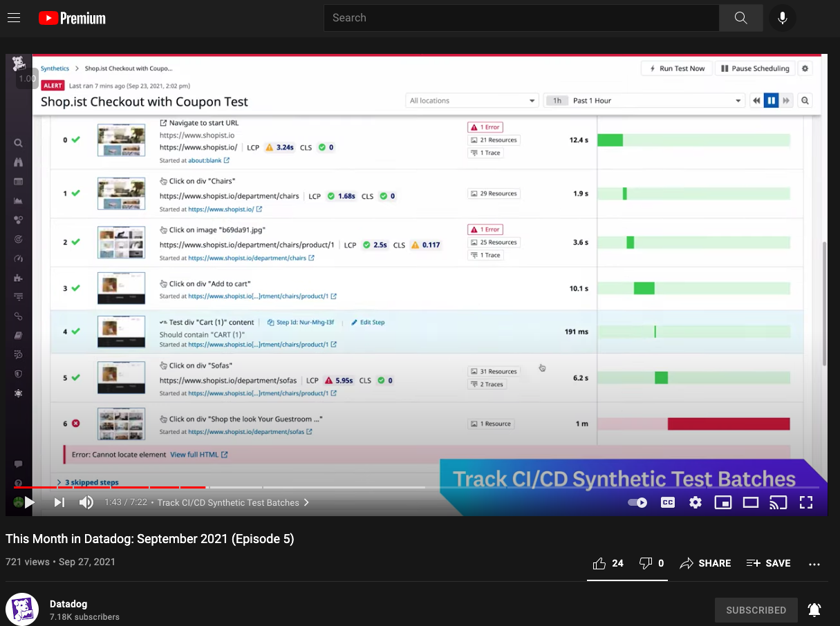Open started-at about:blank link
This screenshot has height=626, width=840.
point(209,160)
